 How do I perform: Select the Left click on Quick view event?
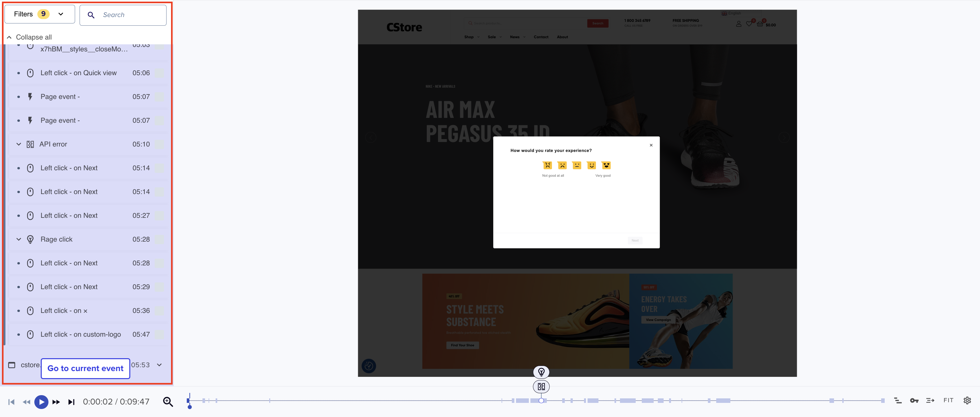tap(88, 73)
